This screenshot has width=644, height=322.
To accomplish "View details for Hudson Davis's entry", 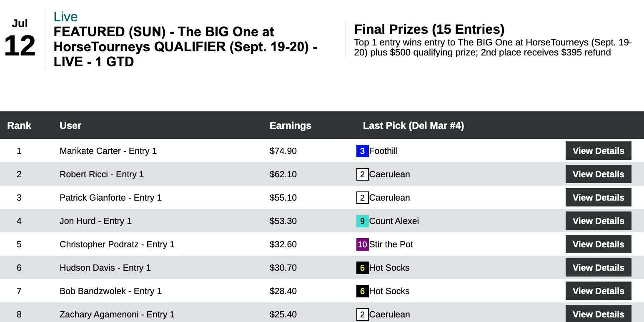I will click(598, 268).
